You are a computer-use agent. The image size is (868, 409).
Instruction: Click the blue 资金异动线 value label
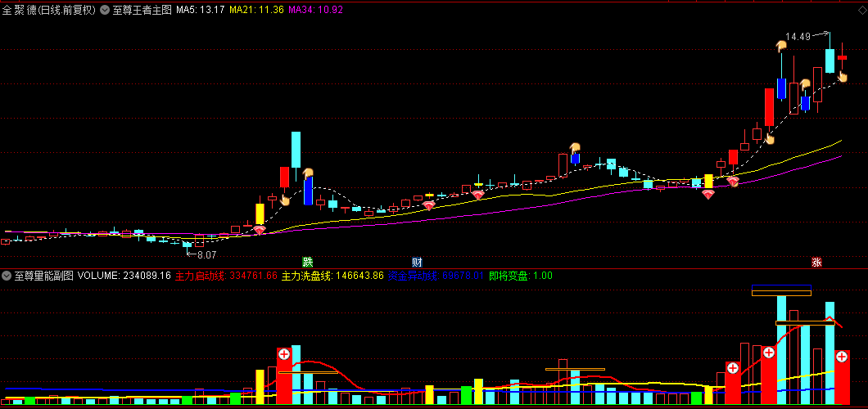point(436,275)
